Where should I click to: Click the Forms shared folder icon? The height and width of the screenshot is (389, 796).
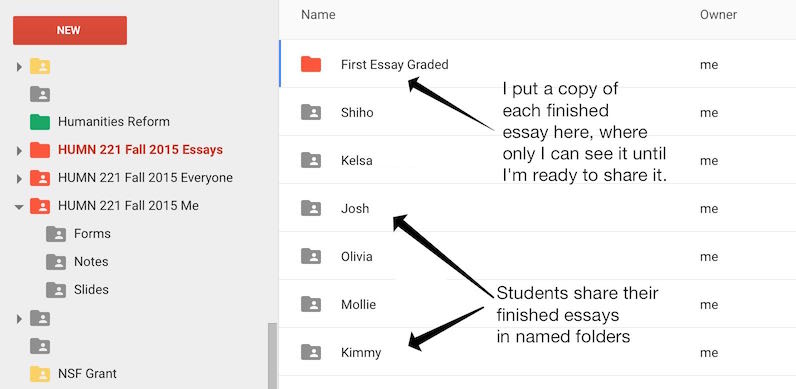click(x=56, y=234)
